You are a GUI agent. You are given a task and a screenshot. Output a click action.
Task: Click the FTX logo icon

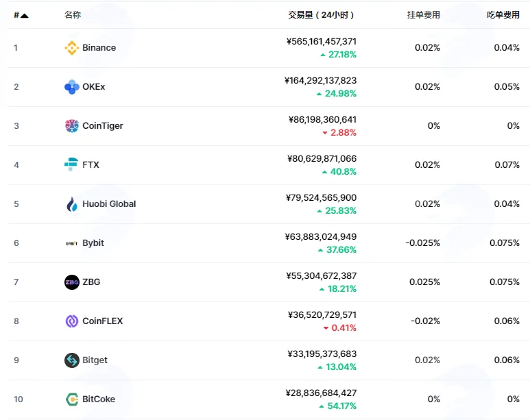click(x=71, y=164)
